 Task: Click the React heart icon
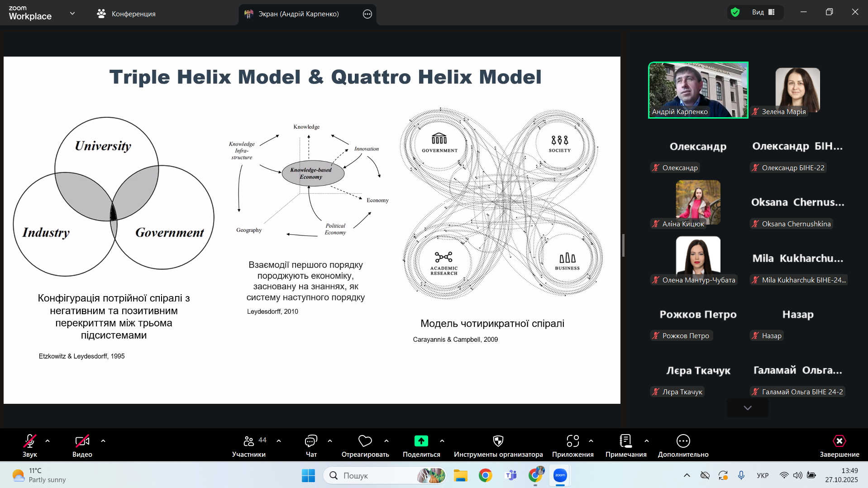pyautogui.click(x=365, y=441)
